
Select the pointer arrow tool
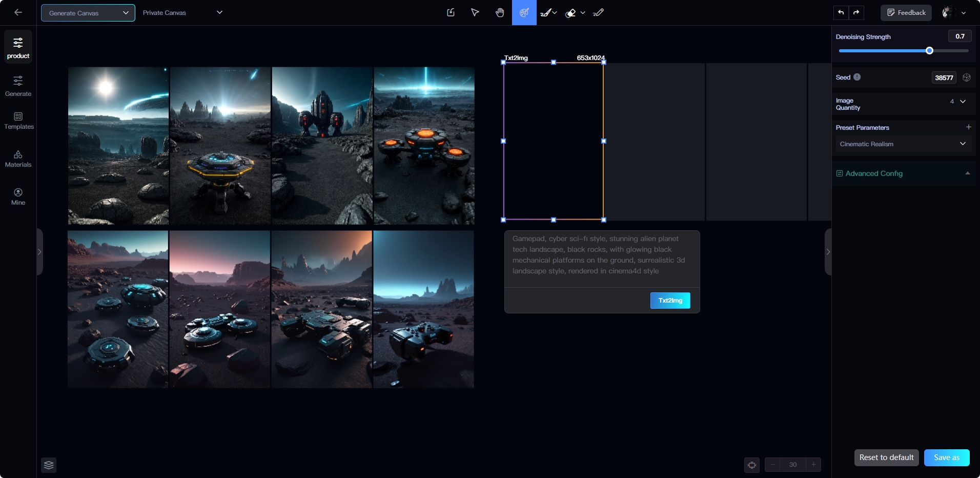click(x=475, y=13)
